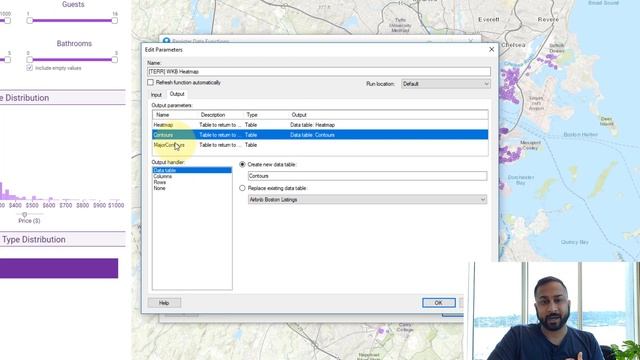The width and height of the screenshot is (640, 360).
Task: Switch to the Input tab
Action: tap(156, 95)
